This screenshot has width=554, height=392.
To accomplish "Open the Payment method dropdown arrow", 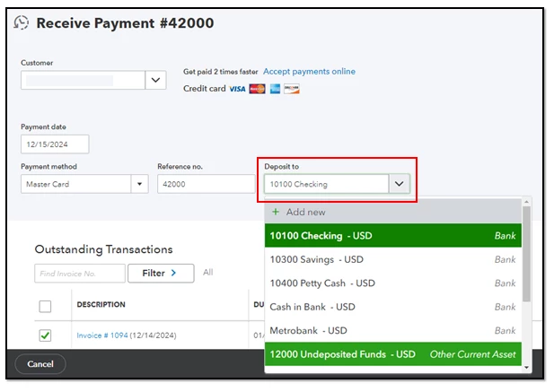I will click(x=139, y=184).
